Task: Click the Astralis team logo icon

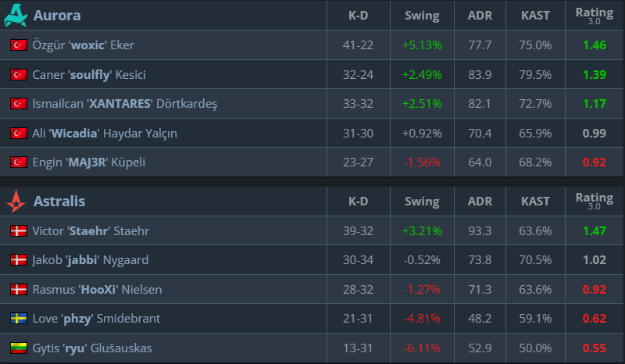Action: (x=16, y=202)
